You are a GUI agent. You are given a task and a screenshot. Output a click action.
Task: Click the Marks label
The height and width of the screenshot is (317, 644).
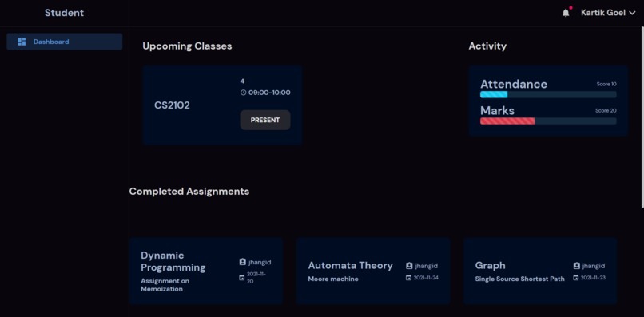coord(497,111)
